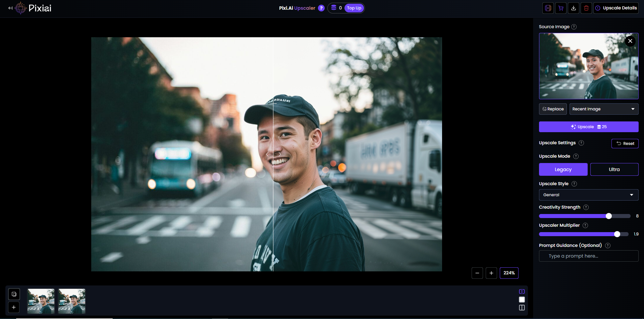644x319 pixels.
Task: Open the Upscale Mode help icon
Action: 576,156
